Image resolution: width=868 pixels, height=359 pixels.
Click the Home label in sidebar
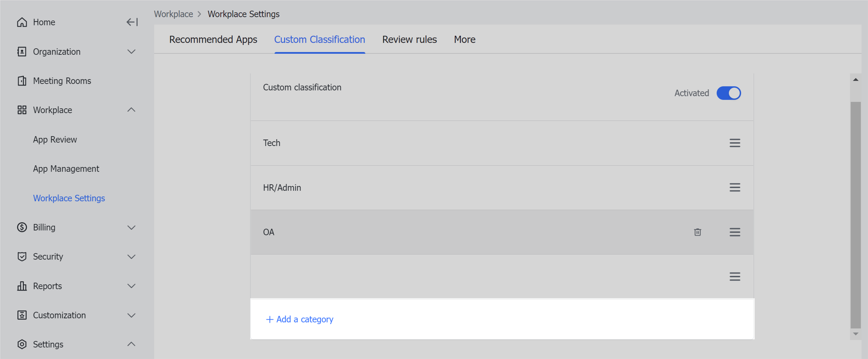(x=44, y=22)
